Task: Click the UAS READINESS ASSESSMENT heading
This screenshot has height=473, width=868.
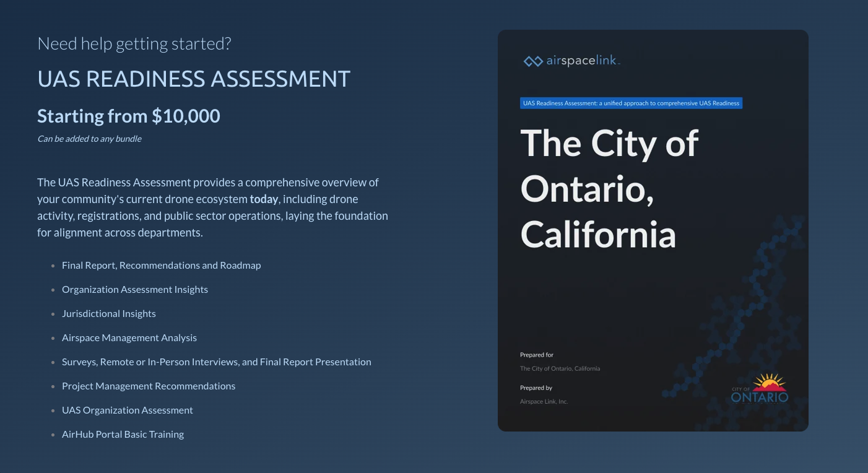Action: pos(194,79)
